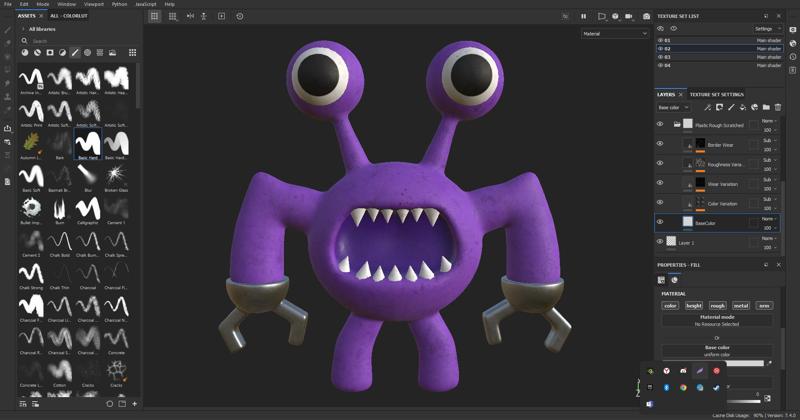Click the eyedropper next to Base color swatch
The image size is (800, 420).
coord(769,363)
